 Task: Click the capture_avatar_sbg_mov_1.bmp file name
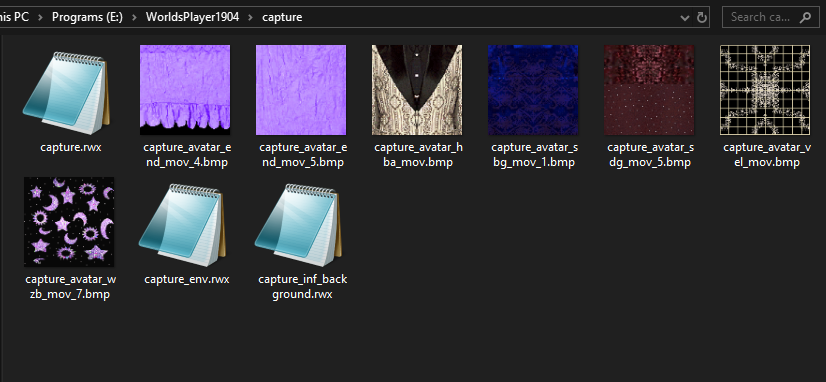[534, 155]
